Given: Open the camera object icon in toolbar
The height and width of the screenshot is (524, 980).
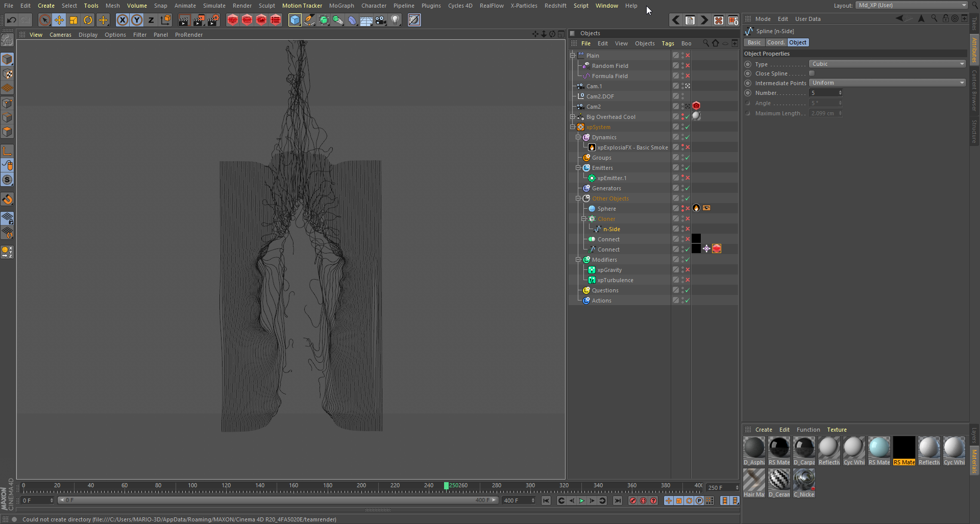Looking at the screenshot, I should click(x=381, y=20).
